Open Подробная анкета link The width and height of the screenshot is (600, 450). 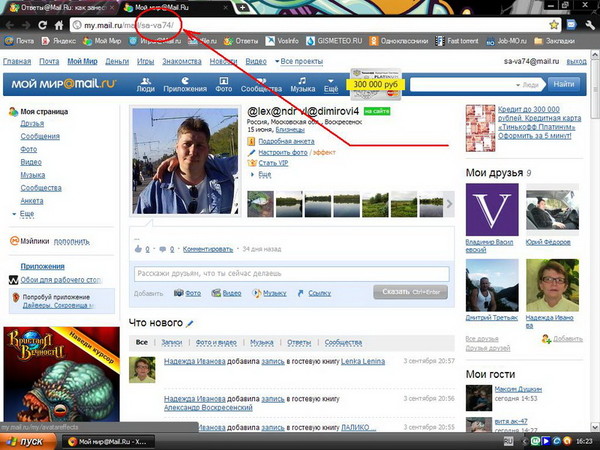[x=286, y=141]
